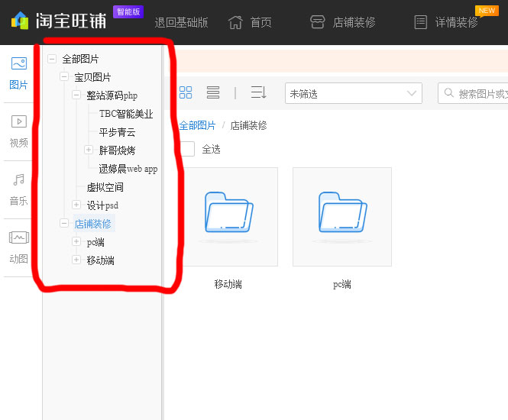
Task: Click the 淘宝旺铺 logo icon
Action: 20,21
